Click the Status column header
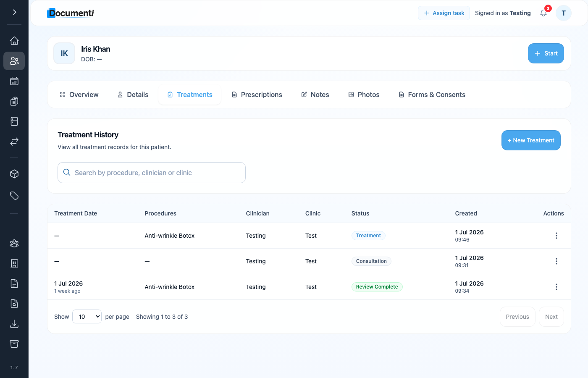588x378 pixels. 360,213
